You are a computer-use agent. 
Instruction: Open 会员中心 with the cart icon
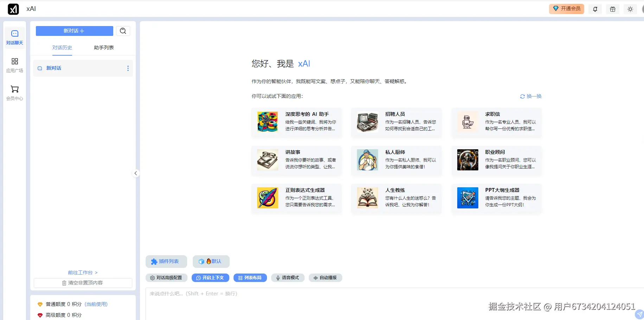click(x=14, y=93)
